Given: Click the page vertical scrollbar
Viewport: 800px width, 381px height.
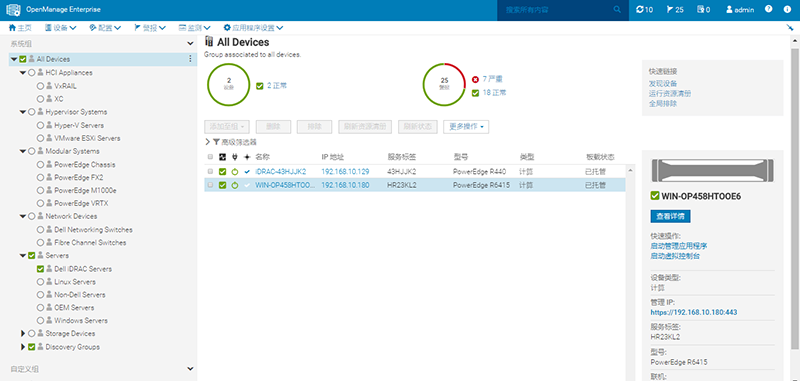Looking at the screenshot, I should [x=795, y=199].
